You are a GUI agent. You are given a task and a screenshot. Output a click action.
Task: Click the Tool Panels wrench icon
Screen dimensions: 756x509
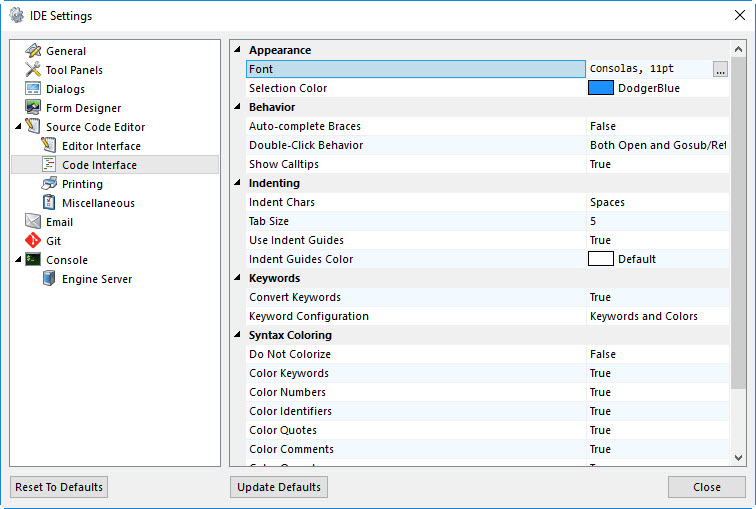point(33,69)
